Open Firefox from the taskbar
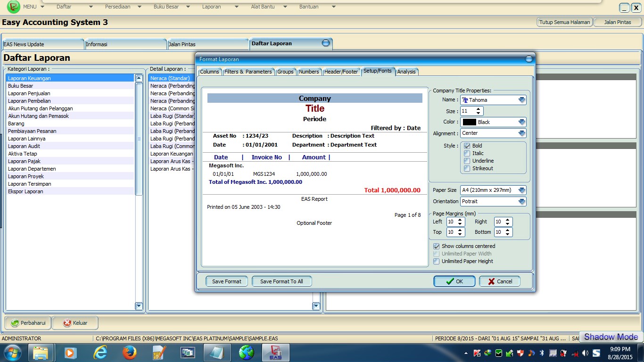Screen dimensions: 644x362 pyautogui.click(x=129, y=353)
